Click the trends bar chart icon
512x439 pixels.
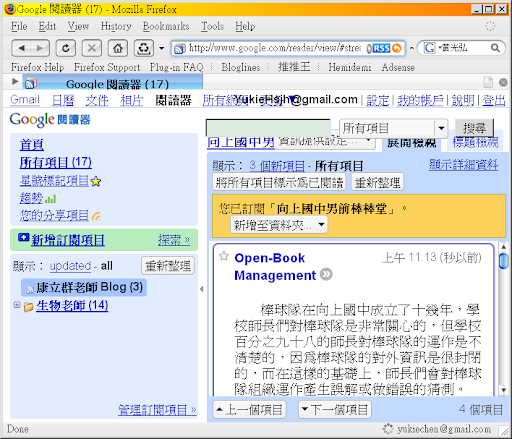tap(50, 199)
